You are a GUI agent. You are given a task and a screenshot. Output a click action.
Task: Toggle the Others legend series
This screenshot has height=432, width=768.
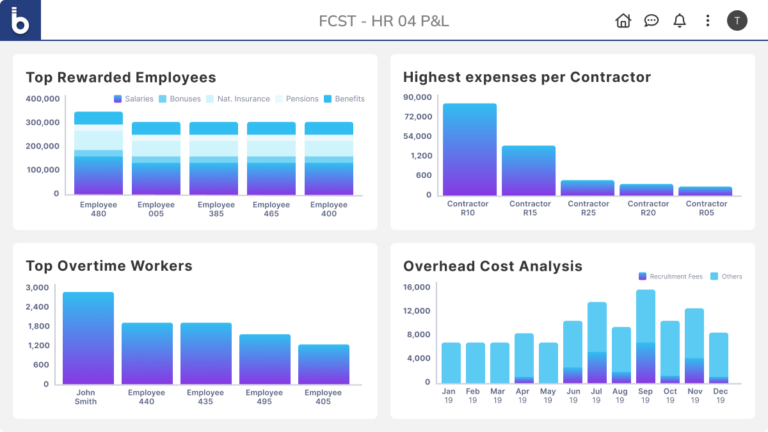point(727,275)
